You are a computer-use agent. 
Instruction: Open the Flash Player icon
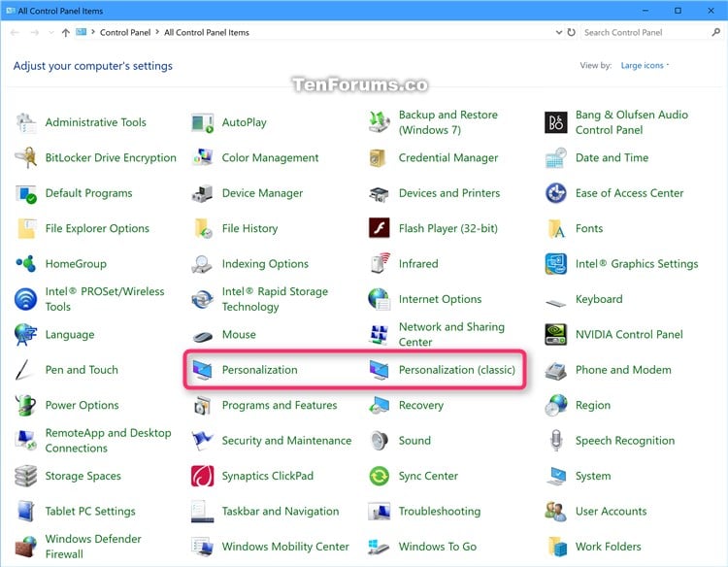[380, 228]
